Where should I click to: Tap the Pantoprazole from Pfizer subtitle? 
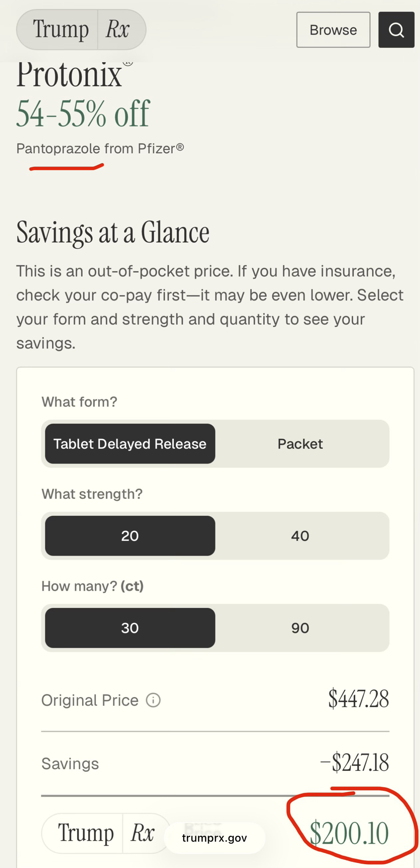coord(100,148)
